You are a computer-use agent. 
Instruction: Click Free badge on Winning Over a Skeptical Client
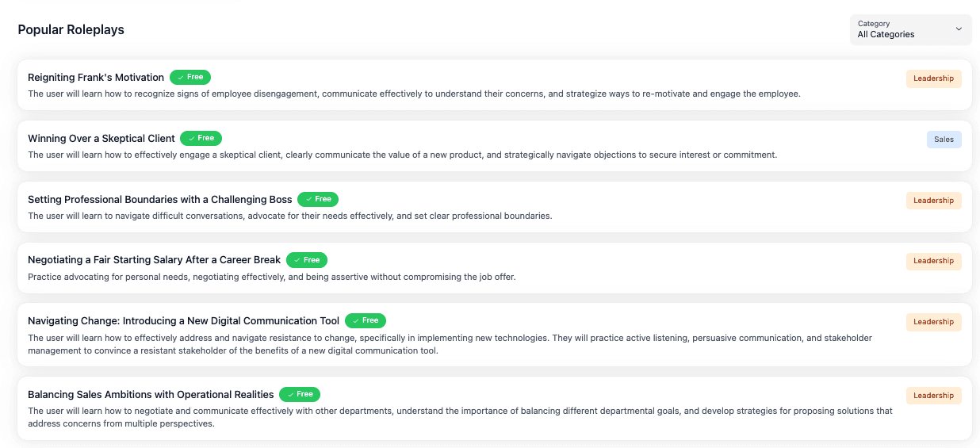point(201,138)
